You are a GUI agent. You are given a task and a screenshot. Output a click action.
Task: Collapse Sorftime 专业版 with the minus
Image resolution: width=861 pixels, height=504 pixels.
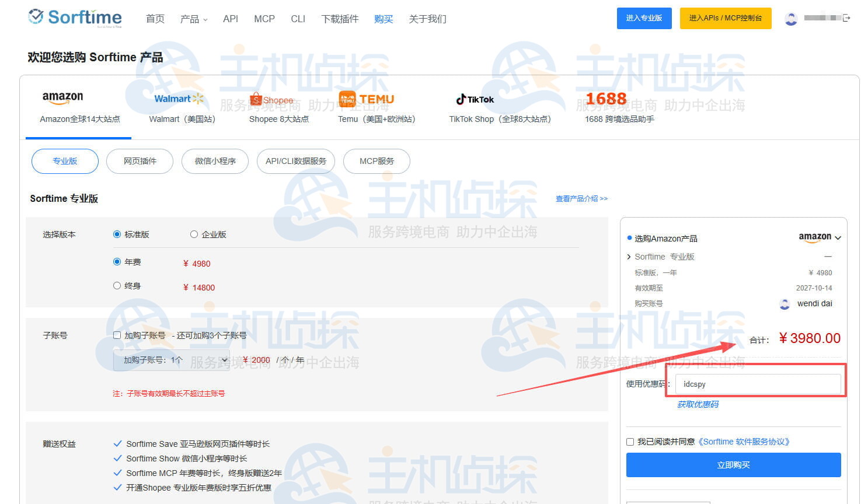coord(828,257)
